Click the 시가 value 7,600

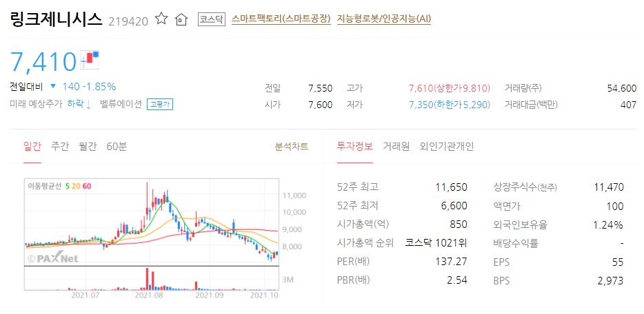(x=321, y=105)
